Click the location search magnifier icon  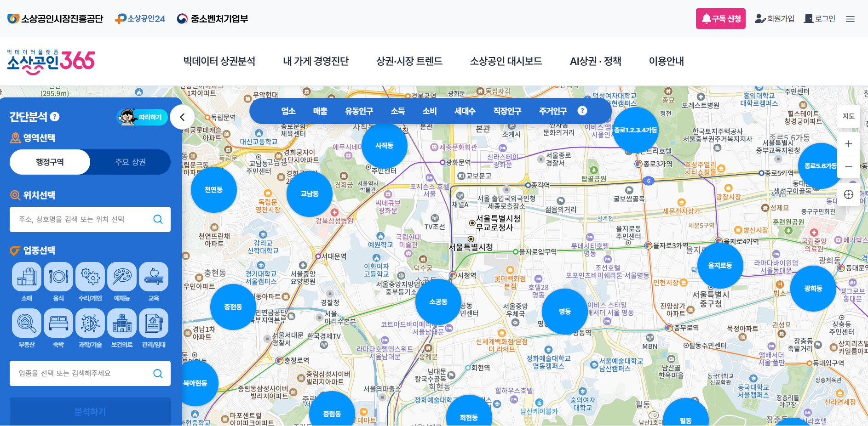pos(158,219)
